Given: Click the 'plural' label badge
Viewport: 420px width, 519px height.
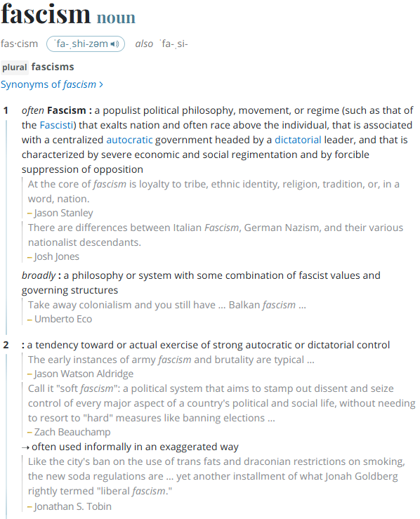Looking at the screenshot, I should (x=15, y=67).
